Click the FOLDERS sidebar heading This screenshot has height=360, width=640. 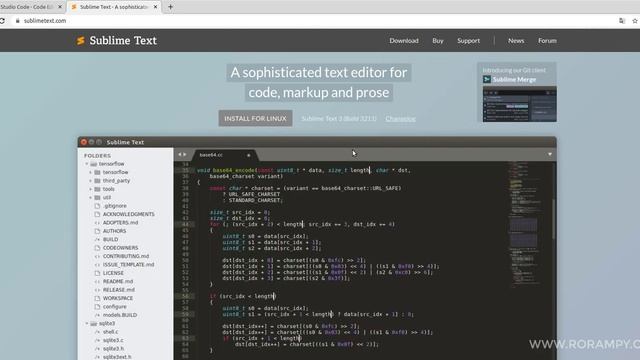(x=97, y=156)
